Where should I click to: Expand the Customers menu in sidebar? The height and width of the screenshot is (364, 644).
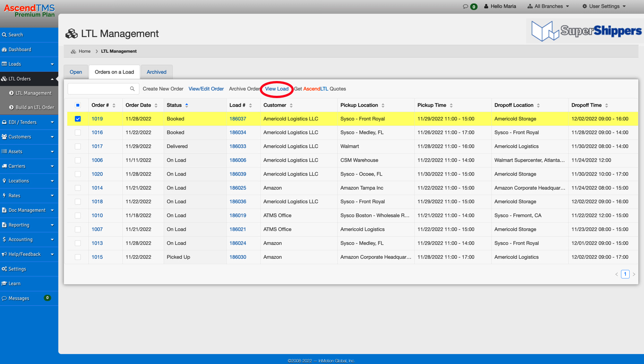[52, 137]
